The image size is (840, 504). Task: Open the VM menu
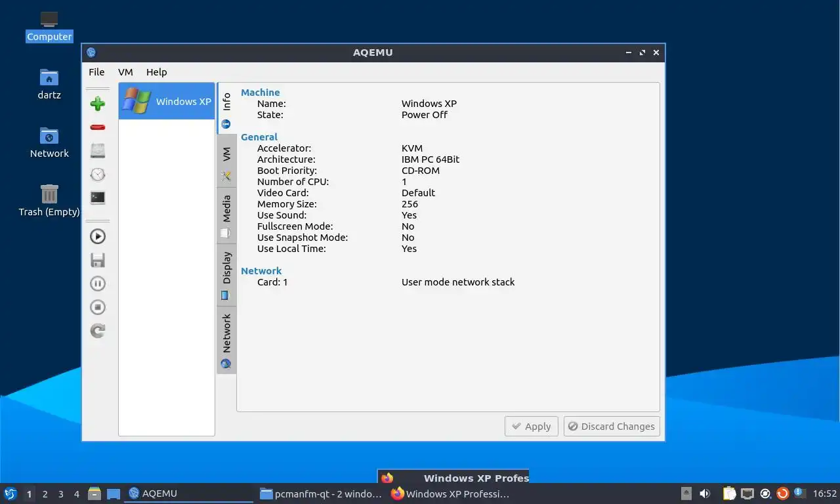pyautogui.click(x=125, y=72)
